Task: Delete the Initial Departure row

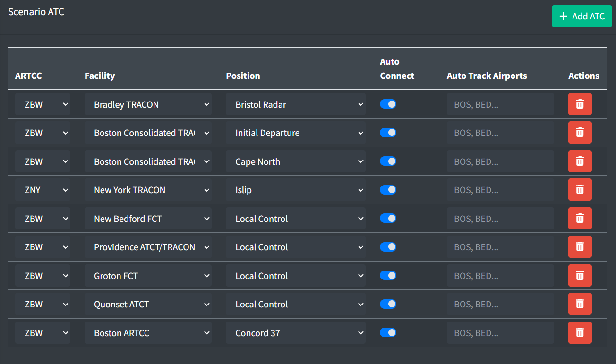Action: (x=580, y=133)
